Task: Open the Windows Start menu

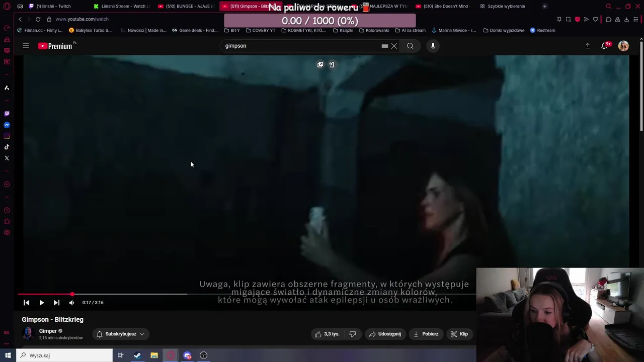Action: click(8, 355)
